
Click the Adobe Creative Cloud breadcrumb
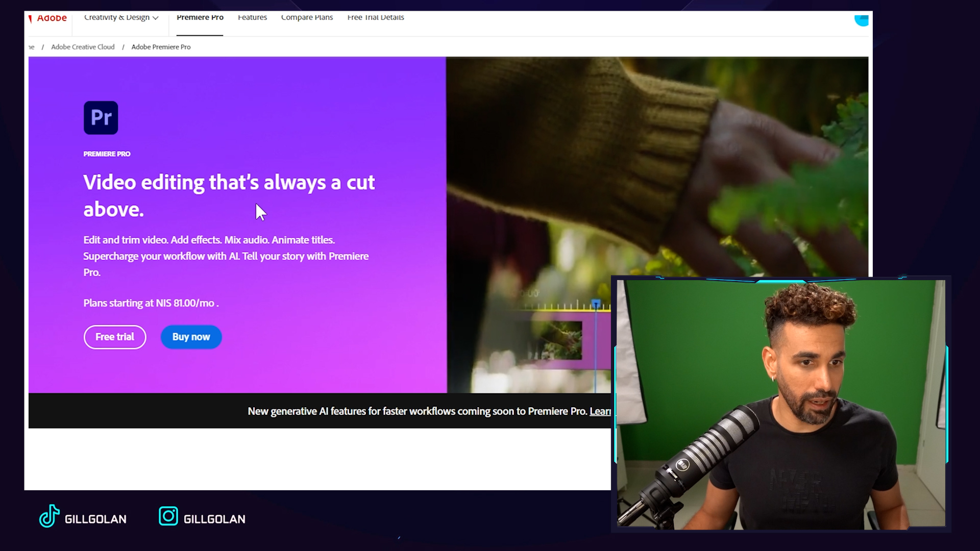tap(82, 46)
